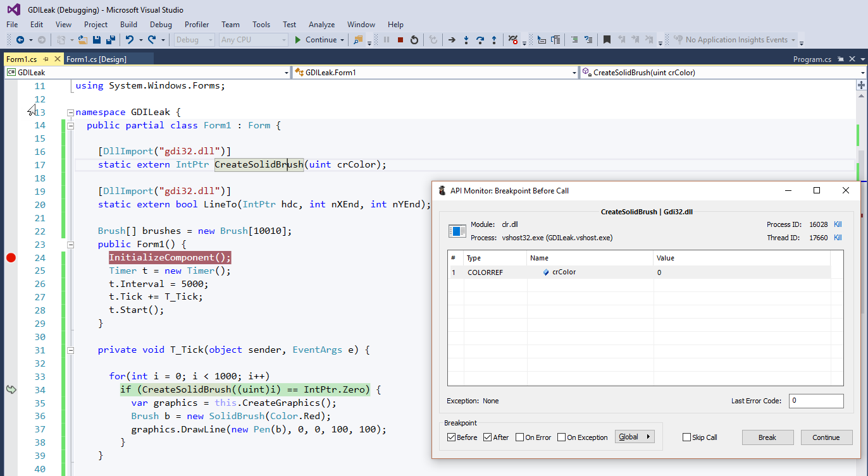Open the GDILeak.Form1 class dropdown
The width and height of the screenshot is (868, 476).
coord(435,73)
